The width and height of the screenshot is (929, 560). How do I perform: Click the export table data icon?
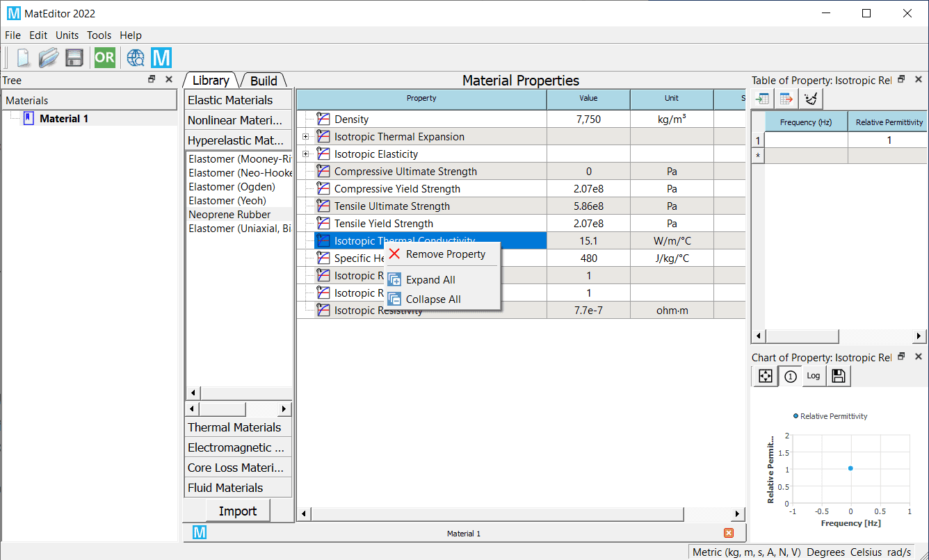[786, 99]
